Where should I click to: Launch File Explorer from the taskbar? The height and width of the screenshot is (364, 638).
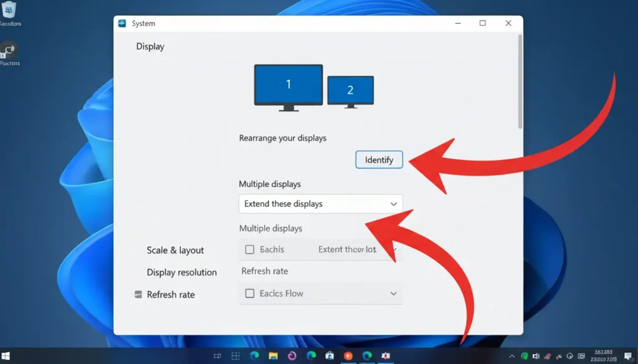[x=274, y=357]
